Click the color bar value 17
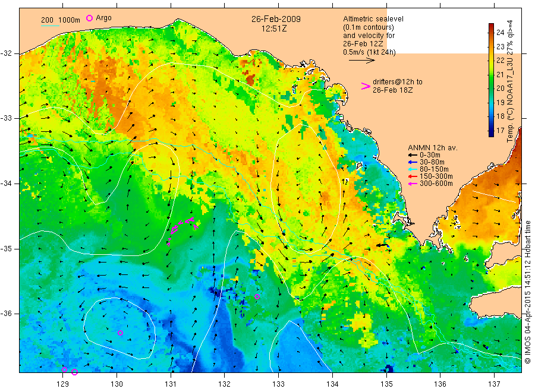This screenshot has width=535, height=392. 500,130
